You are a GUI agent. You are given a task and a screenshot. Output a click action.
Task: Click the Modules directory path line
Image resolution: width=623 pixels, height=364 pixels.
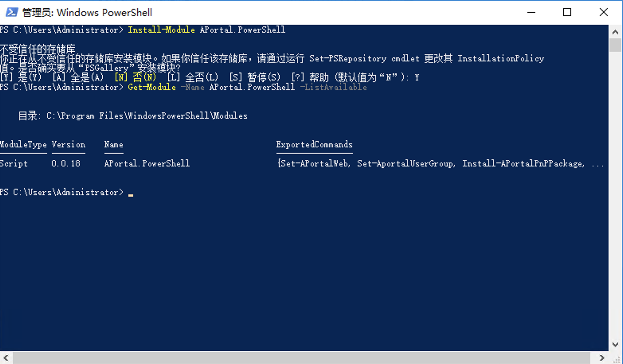tap(133, 116)
